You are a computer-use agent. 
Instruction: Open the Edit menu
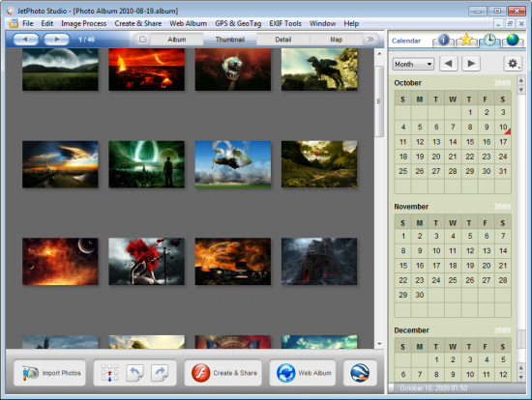47,23
